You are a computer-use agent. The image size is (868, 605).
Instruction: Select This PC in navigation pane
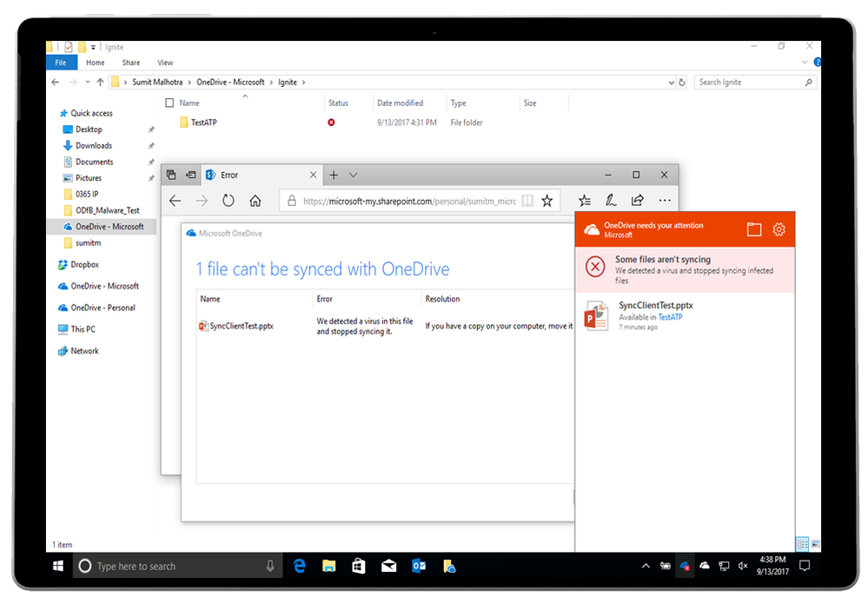83,329
